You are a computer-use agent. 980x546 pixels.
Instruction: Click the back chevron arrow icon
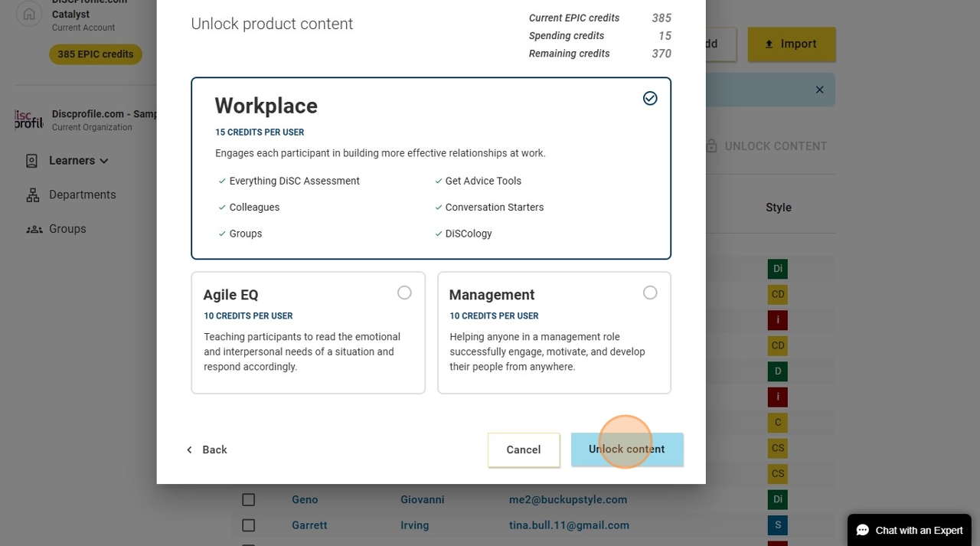click(x=189, y=450)
